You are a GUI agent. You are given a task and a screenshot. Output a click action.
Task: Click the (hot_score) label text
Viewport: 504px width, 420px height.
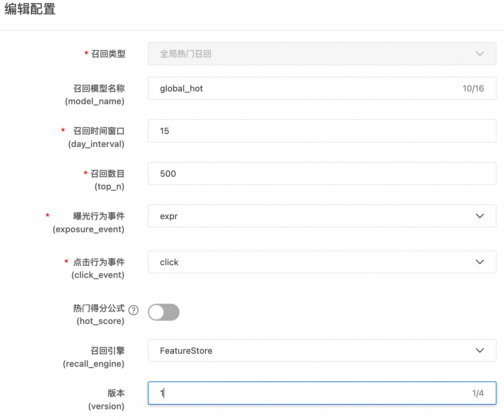click(x=101, y=321)
